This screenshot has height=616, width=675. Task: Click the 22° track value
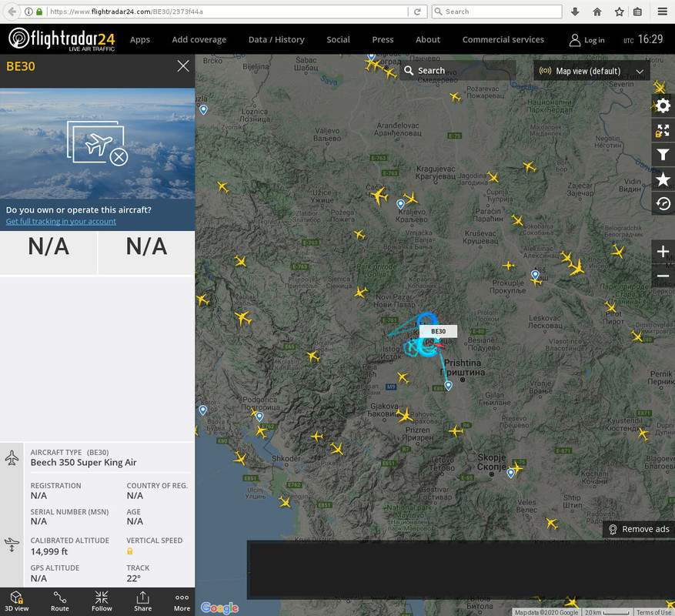tap(133, 578)
